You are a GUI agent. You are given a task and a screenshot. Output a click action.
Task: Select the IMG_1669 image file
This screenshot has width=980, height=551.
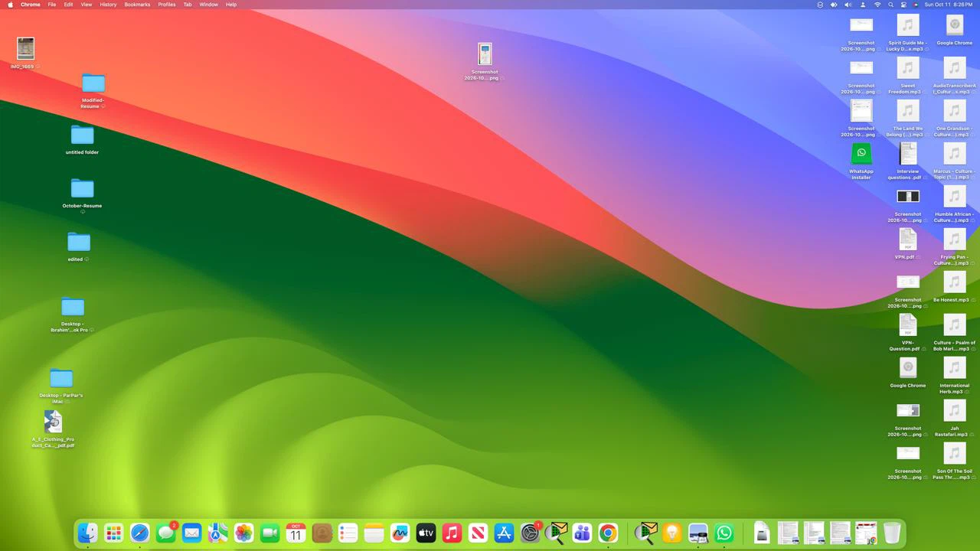coord(25,48)
